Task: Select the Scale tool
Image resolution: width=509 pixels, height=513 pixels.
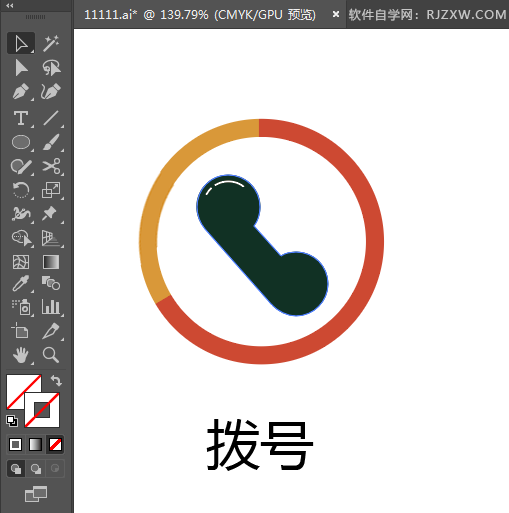Action: click(x=51, y=190)
